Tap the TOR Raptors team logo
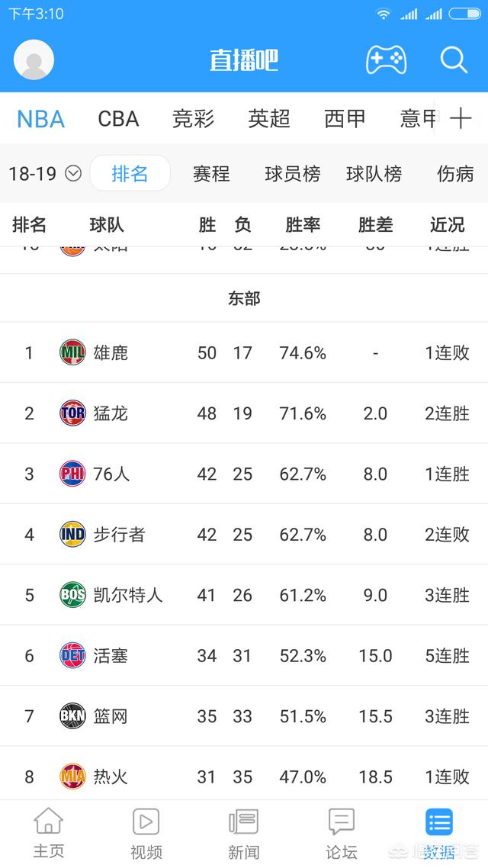488x868 pixels. coord(72,413)
